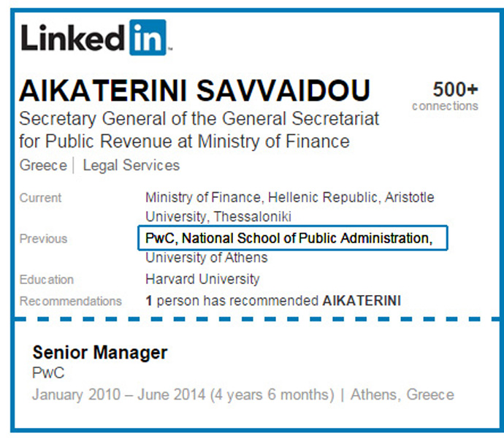The image size is (504, 444).
Task: Click the LinkedIn "in" logo icon
Action: [x=148, y=37]
